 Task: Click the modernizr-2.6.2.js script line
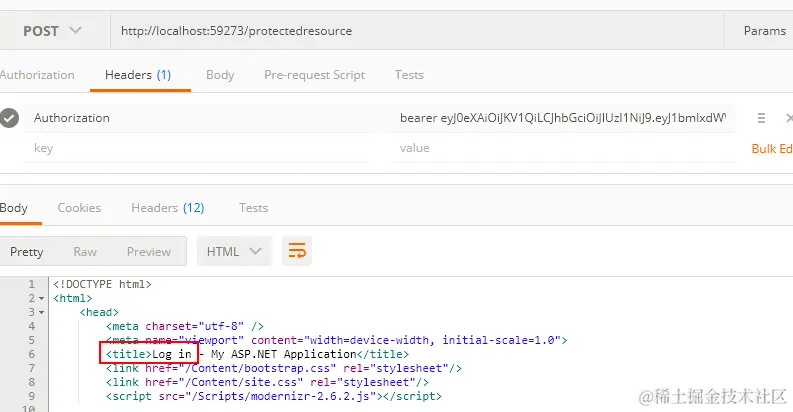pyautogui.click(x=274, y=396)
